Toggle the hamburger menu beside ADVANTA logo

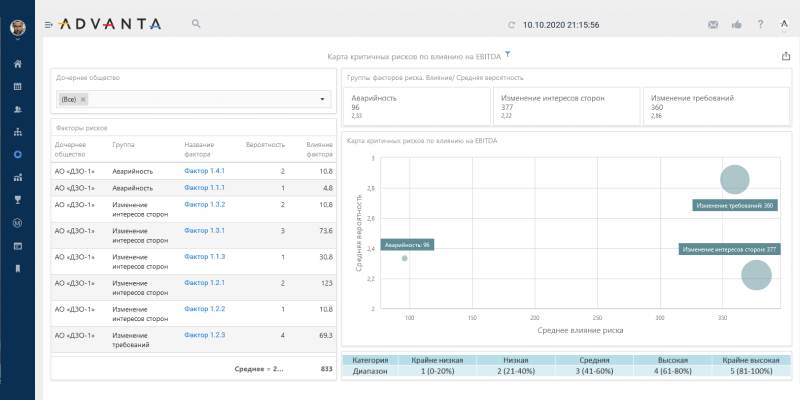point(49,24)
